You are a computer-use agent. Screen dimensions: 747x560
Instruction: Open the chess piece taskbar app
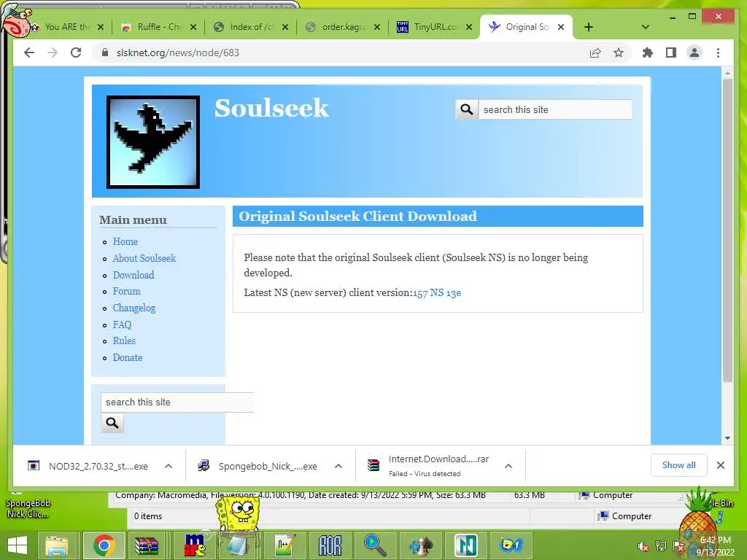tap(420, 545)
